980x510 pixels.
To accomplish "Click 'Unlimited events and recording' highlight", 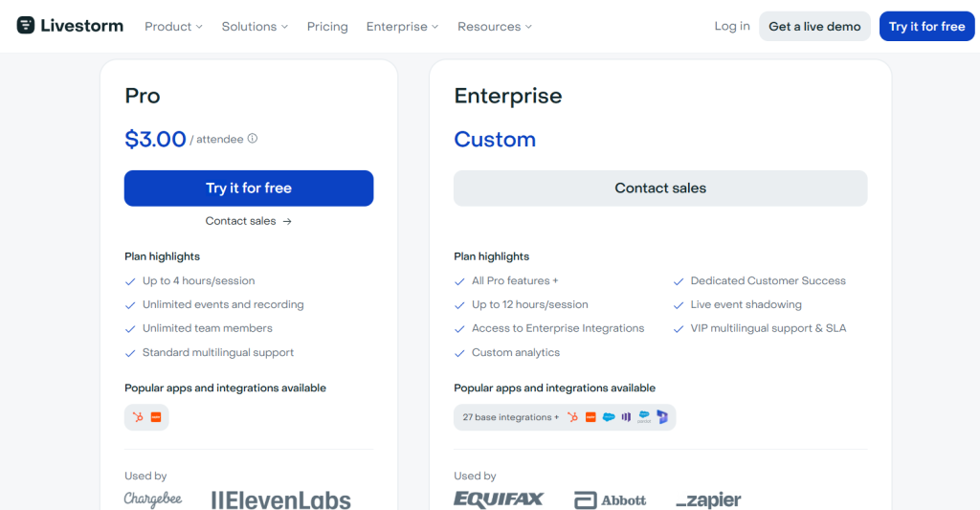I will [223, 304].
